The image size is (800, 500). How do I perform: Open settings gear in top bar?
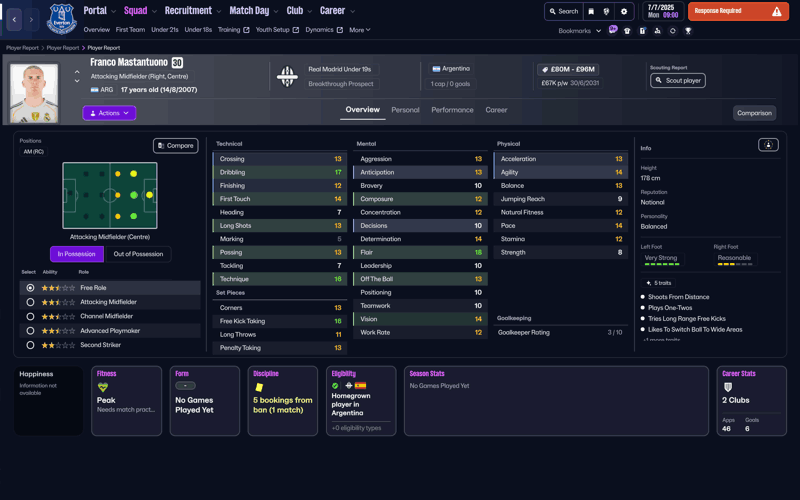(624, 12)
